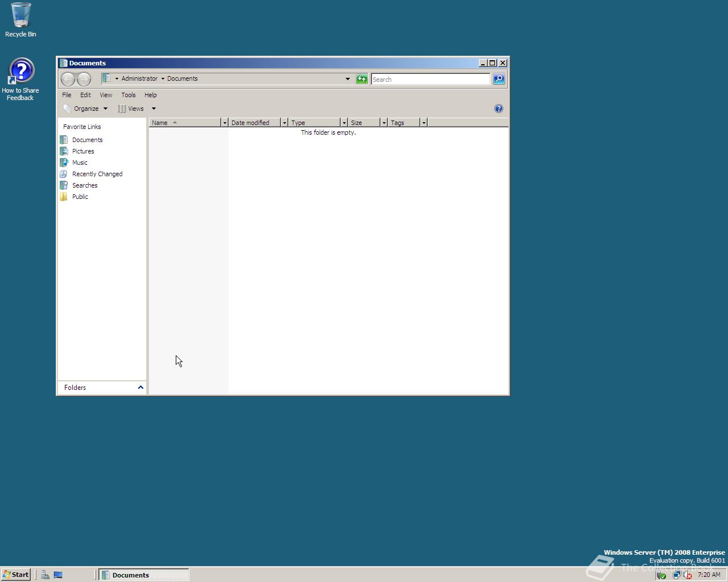This screenshot has height=582, width=728.
Task: Click the Start button
Action: pyautogui.click(x=16, y=575)
